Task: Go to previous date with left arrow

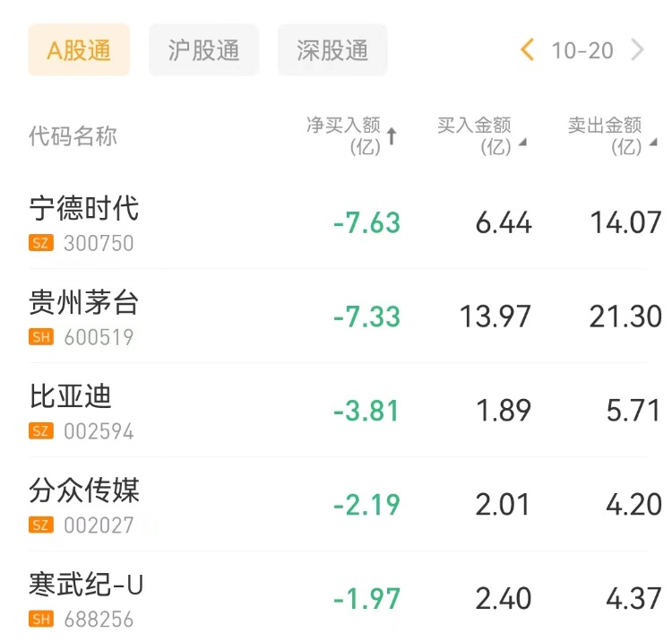Action: (x=528, y=50)
